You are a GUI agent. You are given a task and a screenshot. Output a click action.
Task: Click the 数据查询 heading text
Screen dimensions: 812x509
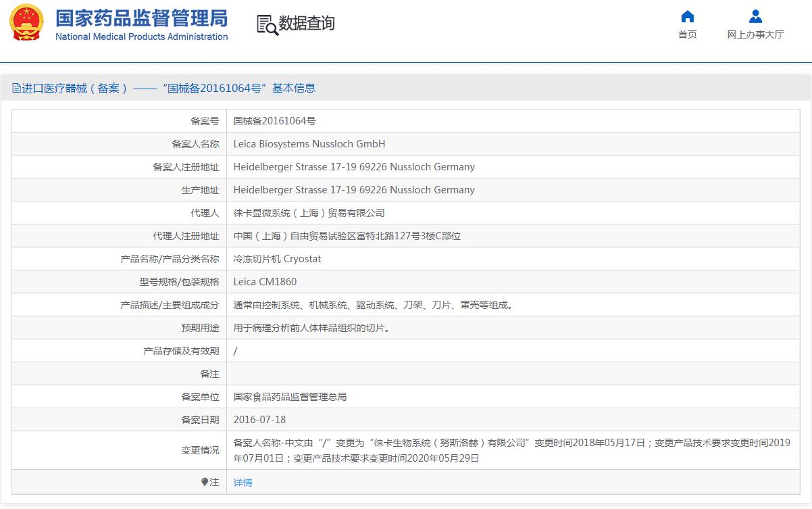tap(307, 24)
